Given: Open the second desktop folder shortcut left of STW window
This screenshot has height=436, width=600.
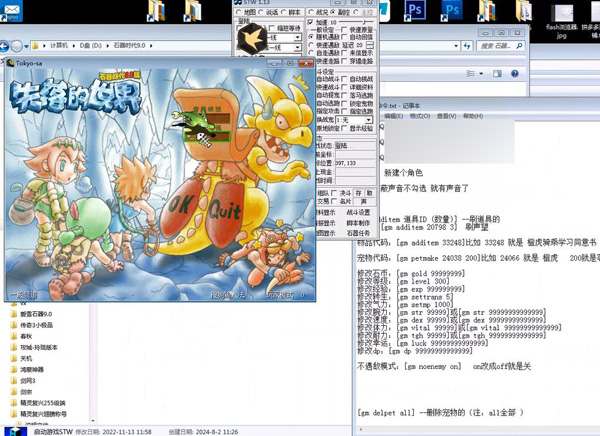Looking at the screenshot, I should click(x=192, y=11).
